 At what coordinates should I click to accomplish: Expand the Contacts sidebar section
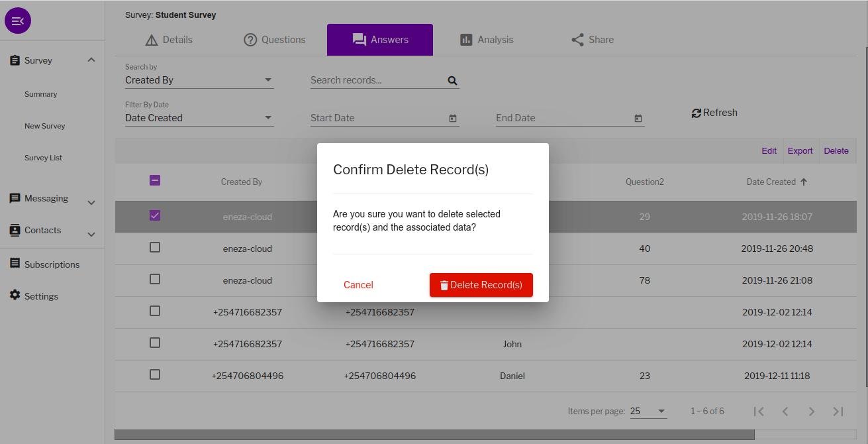tap(91, 235)
